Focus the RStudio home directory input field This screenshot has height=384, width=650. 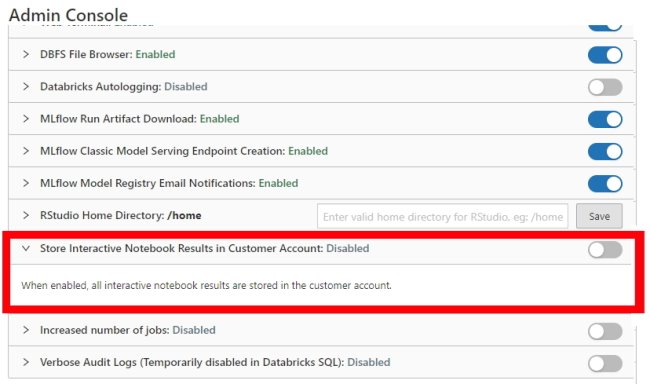(442, 216)
